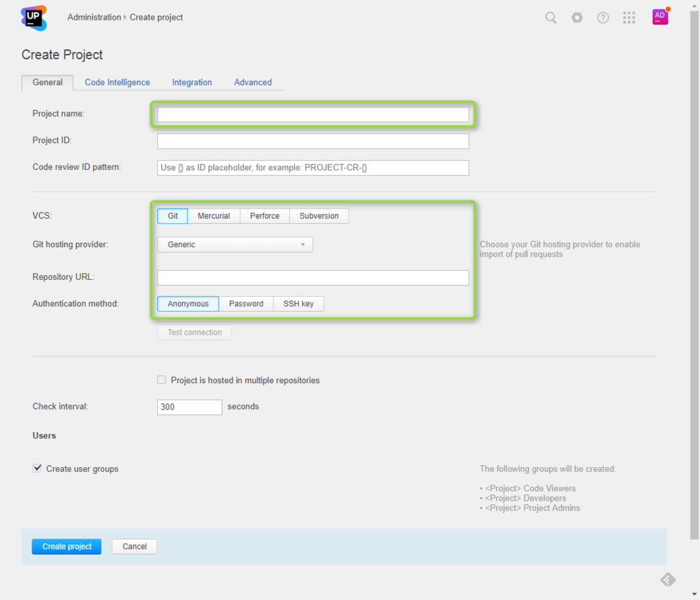Click the Check interval field showing 300
Viewport: 700px width, 600px height.
pyautogui.click(x=189, y=407)
